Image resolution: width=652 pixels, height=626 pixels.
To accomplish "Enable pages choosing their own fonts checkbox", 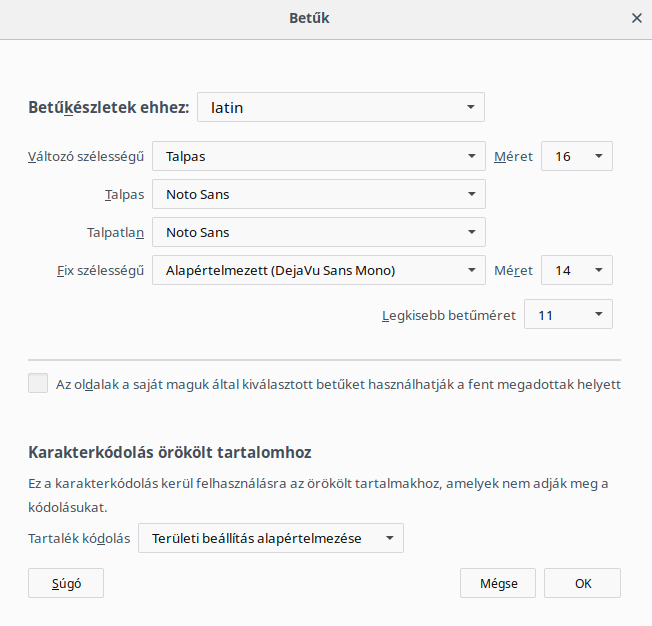I will click(x=38, y=383).
